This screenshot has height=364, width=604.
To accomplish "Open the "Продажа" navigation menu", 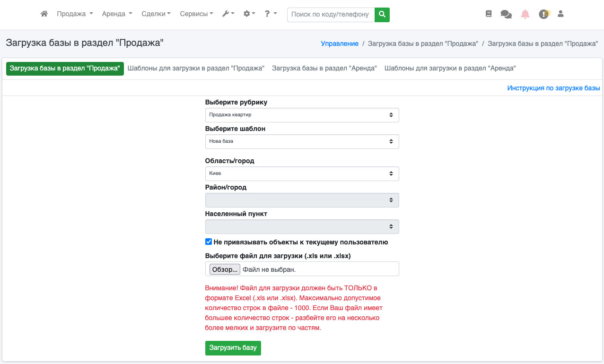I will [75, 14].
